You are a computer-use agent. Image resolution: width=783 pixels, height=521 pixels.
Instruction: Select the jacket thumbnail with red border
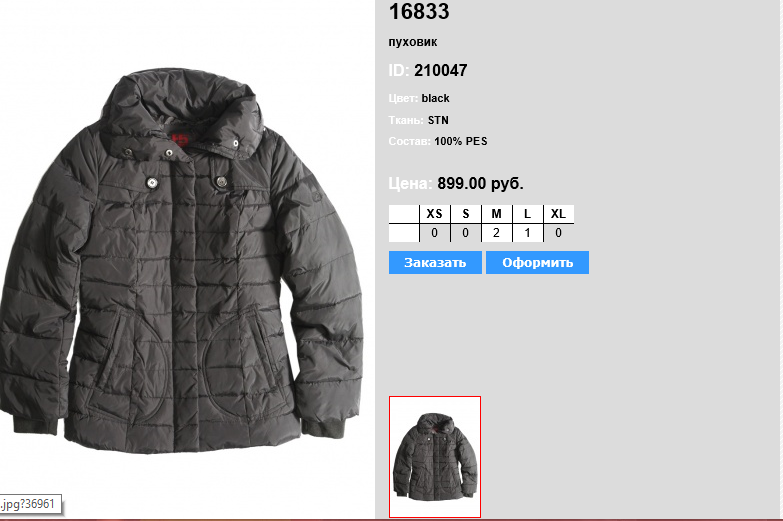pyautogui.click(x=435, y=457)
